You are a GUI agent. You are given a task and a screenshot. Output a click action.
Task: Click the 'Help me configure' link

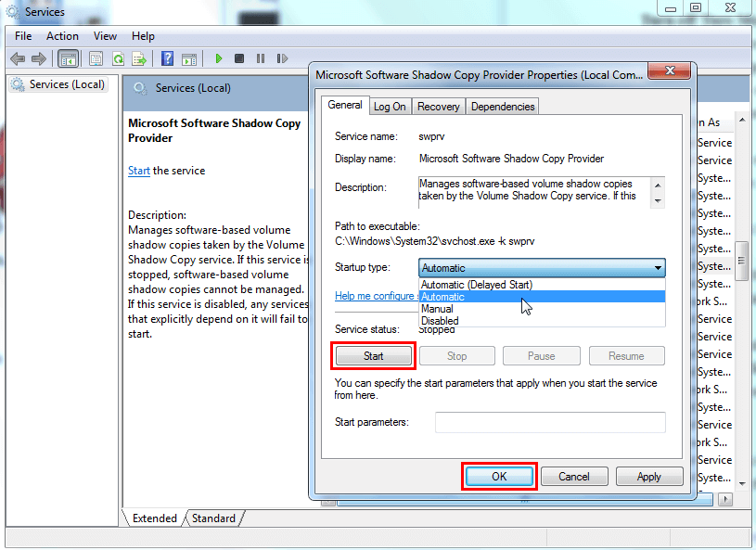(376, 296)
